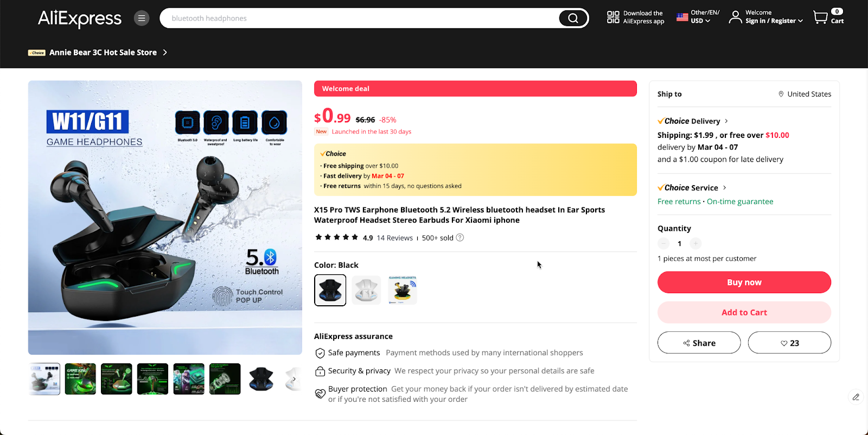Select the fourth product thumbnail
The image size is (868, 435).
pos(152,379)
